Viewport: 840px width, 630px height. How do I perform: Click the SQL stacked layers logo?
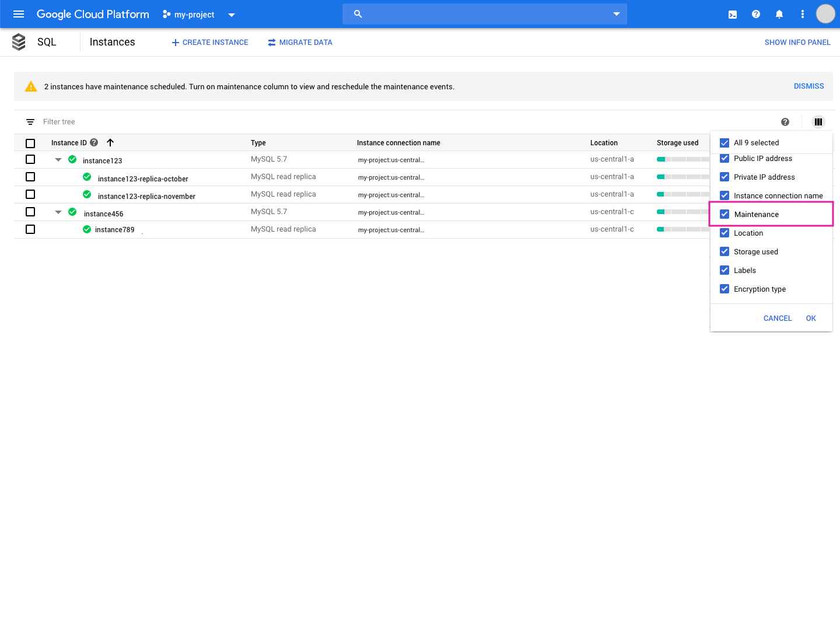[19, 42]
